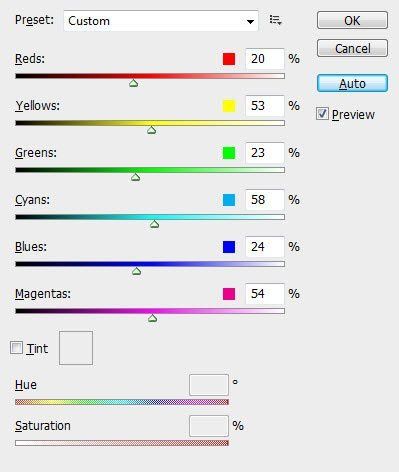Open the Tint color square
Viewport: 399px width, 472px height.
point(76,348)
